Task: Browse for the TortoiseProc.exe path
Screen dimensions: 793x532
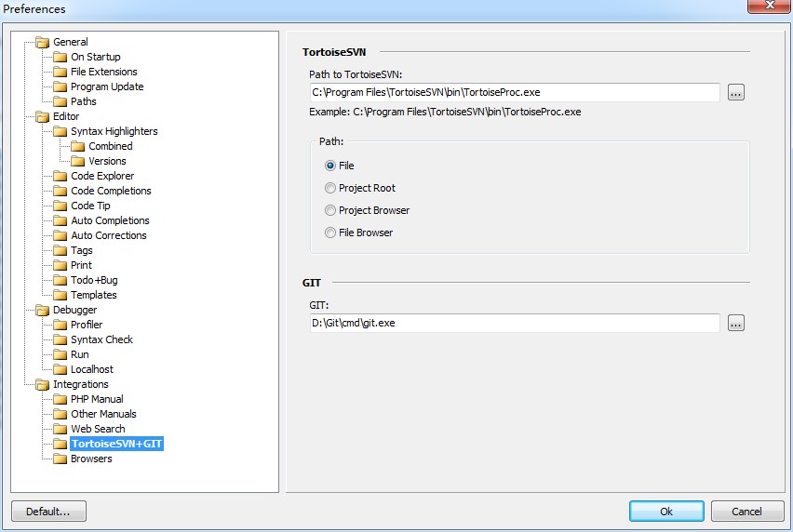Action: pyautogui.click(x=736, y=92)
